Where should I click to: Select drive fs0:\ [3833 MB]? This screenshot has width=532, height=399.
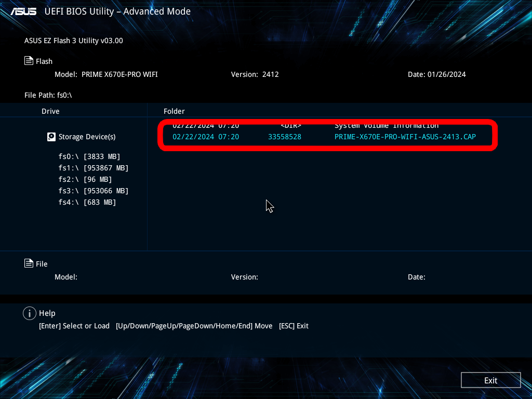(x=89, y=156)
